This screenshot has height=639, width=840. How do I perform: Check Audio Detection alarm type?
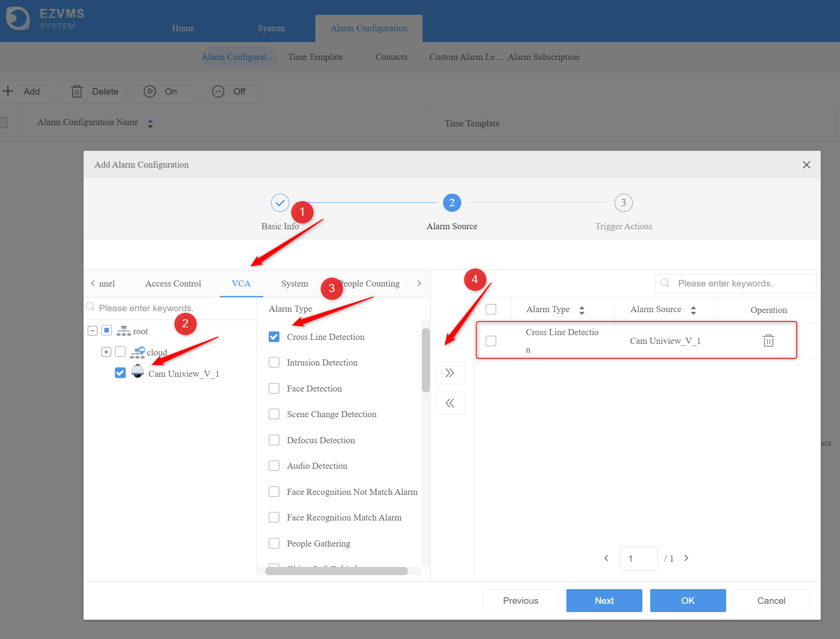274,466
